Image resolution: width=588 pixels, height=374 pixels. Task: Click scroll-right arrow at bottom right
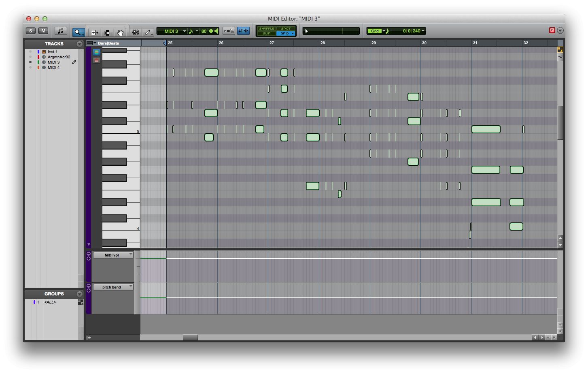[541, 337]
